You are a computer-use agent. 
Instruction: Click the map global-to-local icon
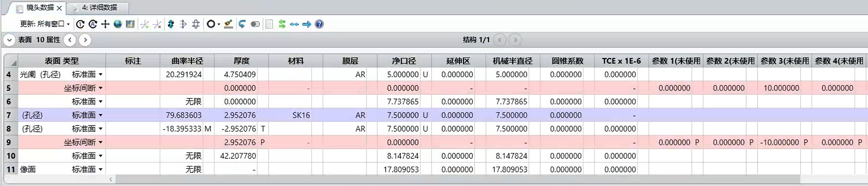pos(130,24)
